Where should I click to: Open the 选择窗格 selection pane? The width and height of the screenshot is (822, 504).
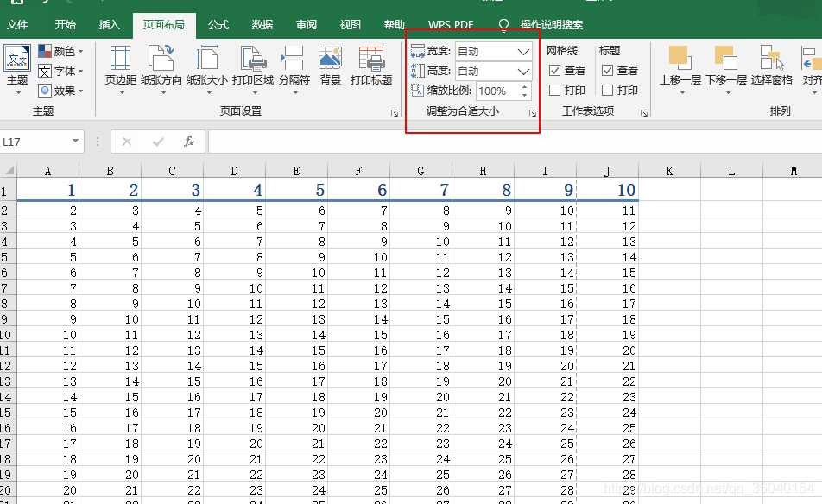click(772, 66)
